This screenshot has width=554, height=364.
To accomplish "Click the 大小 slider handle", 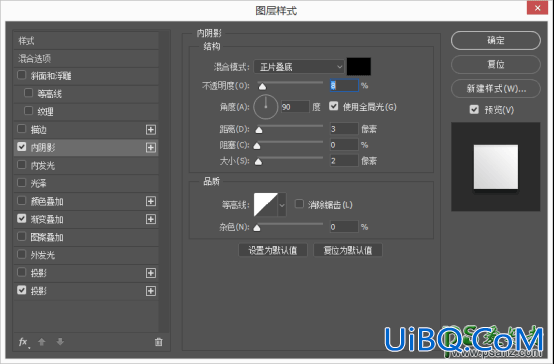I will [x=258, y=162].
